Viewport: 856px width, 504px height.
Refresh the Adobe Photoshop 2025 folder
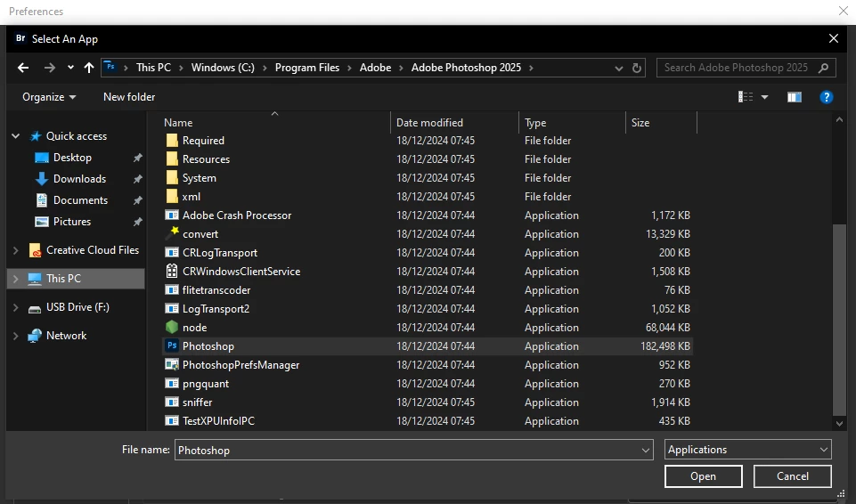(x=637, y=69)
